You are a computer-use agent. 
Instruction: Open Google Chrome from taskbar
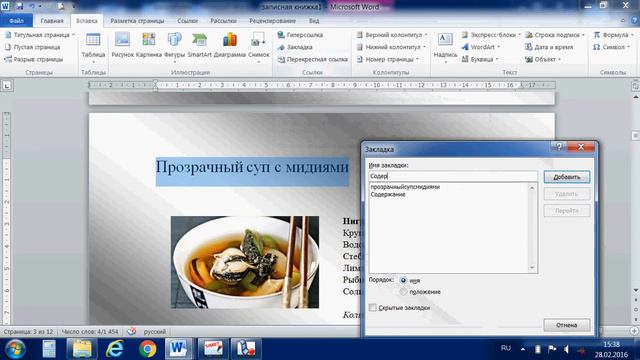tap(147, 349)
